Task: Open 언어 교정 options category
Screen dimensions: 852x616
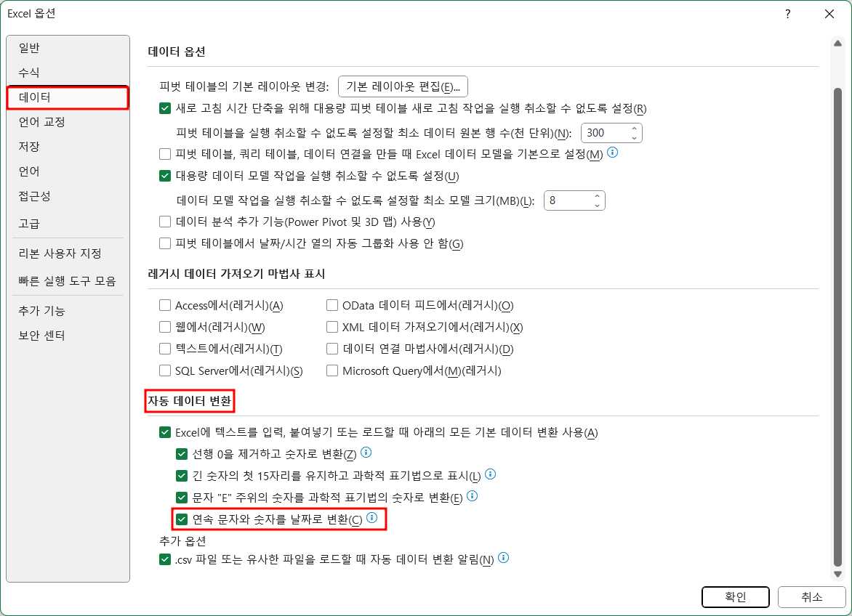Action: 68,122
